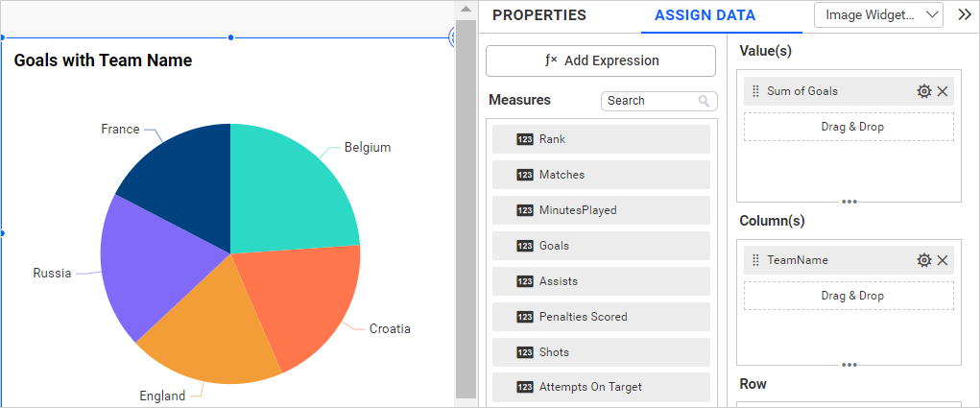Open settings gear for Sum of Goals
980x408 pixels.
pos(923,91)
